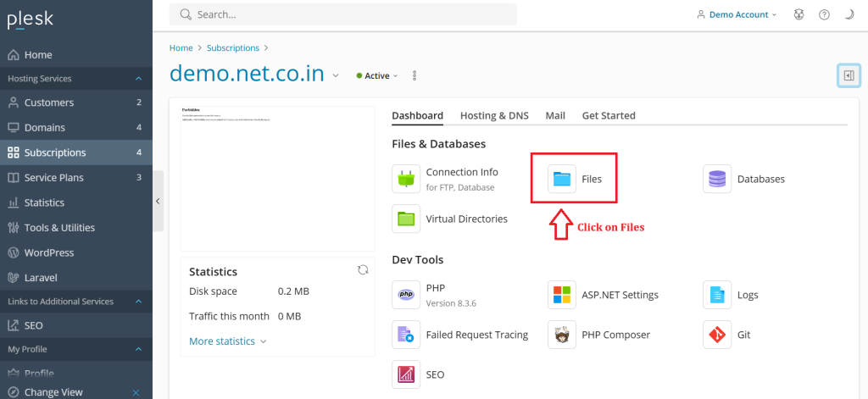Image resolution: width=868 pixels, height=399 pixels.
Task: Open the ASP.NET Settings icon
Action: (562, 295)
